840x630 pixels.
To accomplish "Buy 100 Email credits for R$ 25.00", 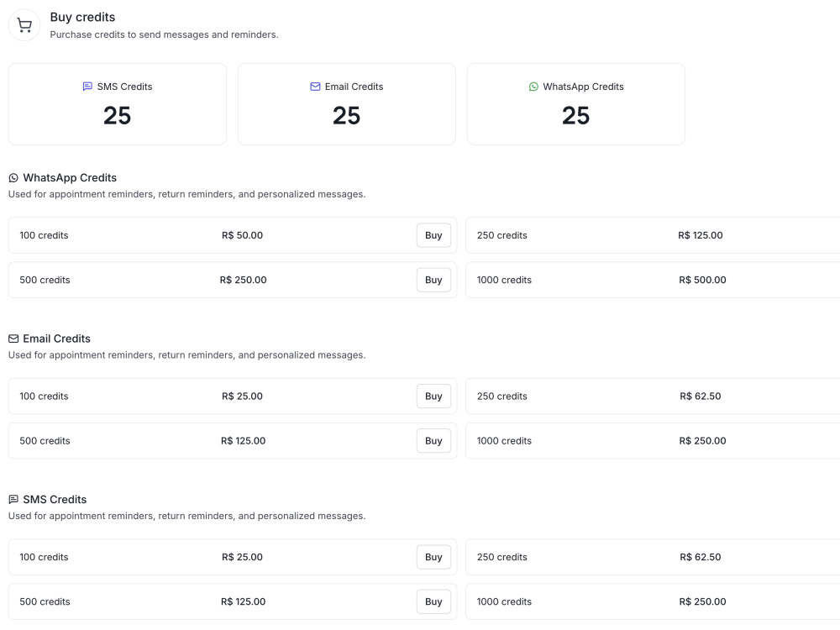I will click(x=433, y=396).
